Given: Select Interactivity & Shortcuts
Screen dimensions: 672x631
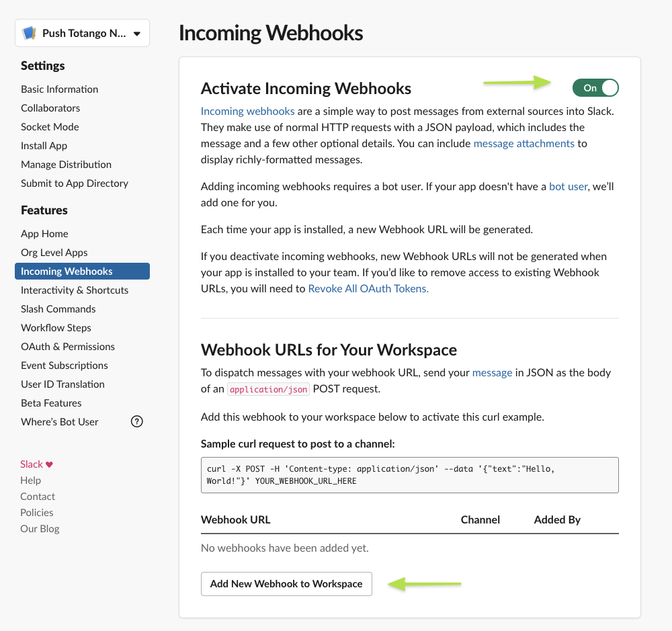Looking at the screenshot, I should (x=75, y=290).
